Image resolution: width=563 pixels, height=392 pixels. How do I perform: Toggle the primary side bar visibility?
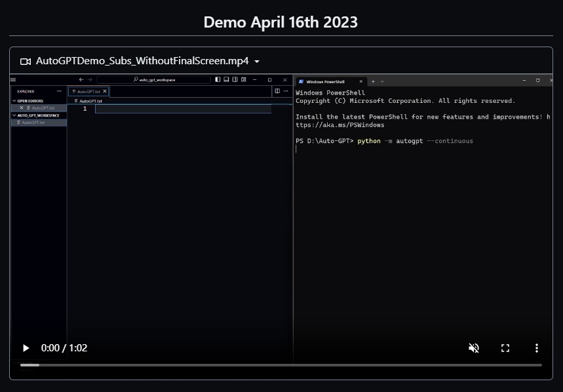pyautogui.click(x=216, y=79)
